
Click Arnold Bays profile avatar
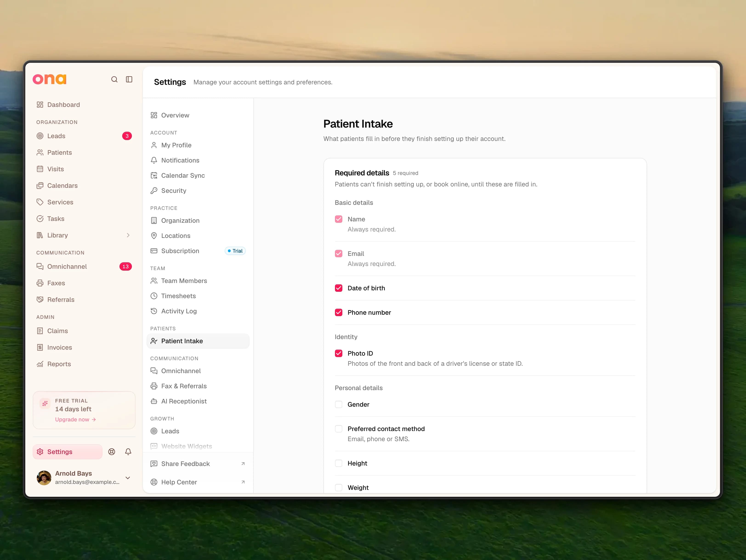point(44,478)
